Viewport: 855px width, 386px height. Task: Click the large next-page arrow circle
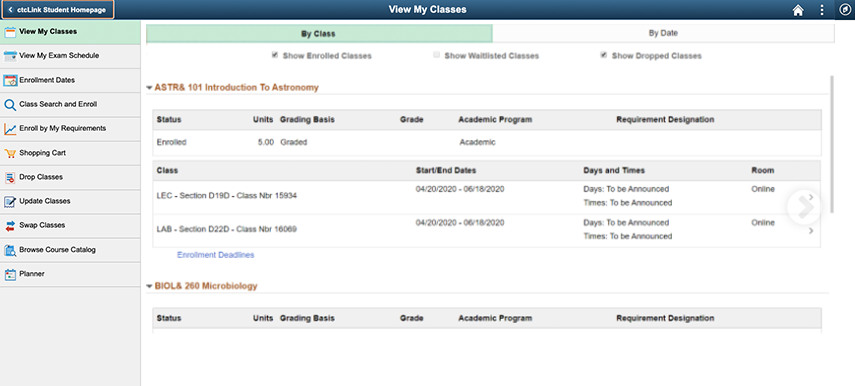pyautogui.click(x=804, y=208)
